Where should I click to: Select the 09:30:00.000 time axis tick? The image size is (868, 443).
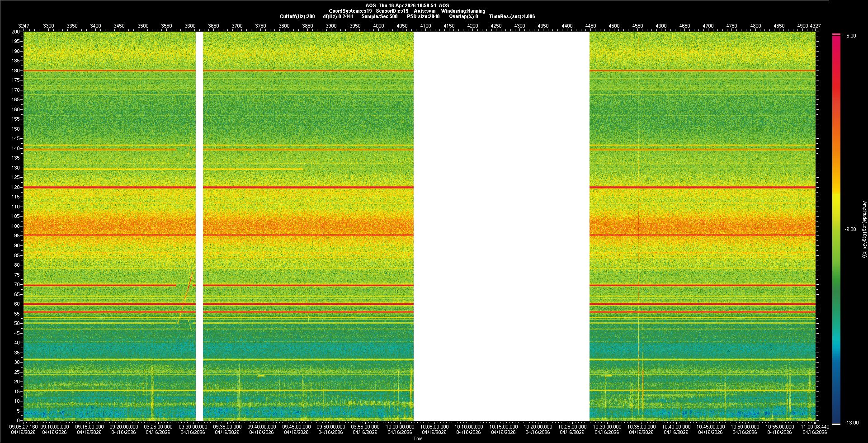pyautogui.click(x=193, y=426)
